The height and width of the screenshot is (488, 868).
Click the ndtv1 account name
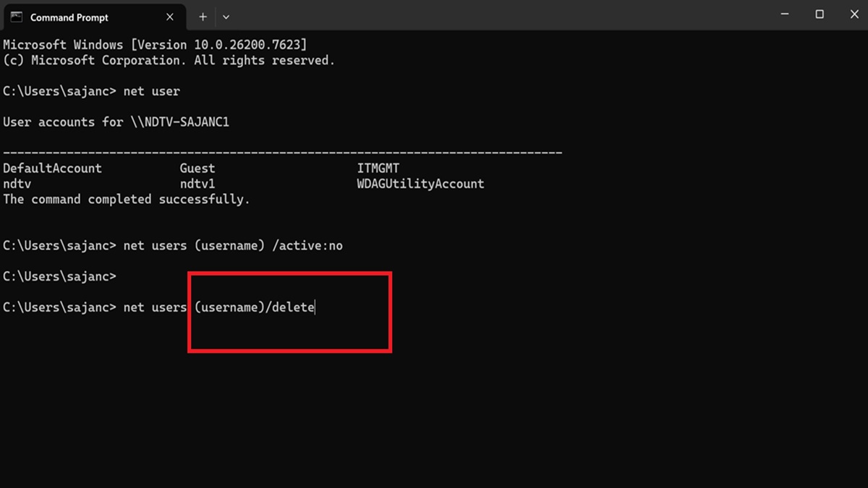pos(197,184)
